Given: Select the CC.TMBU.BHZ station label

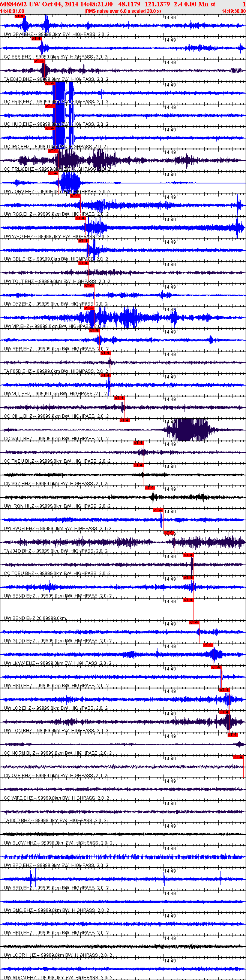Looking at the screenshot, I should click(57, 461).
